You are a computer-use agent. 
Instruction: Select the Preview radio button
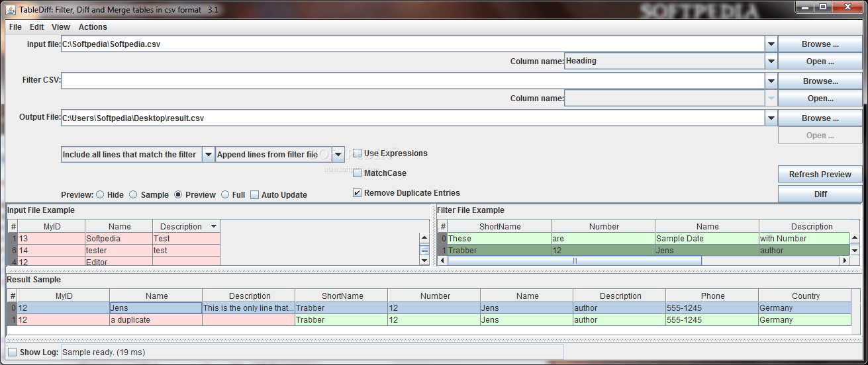pos(178,195)
